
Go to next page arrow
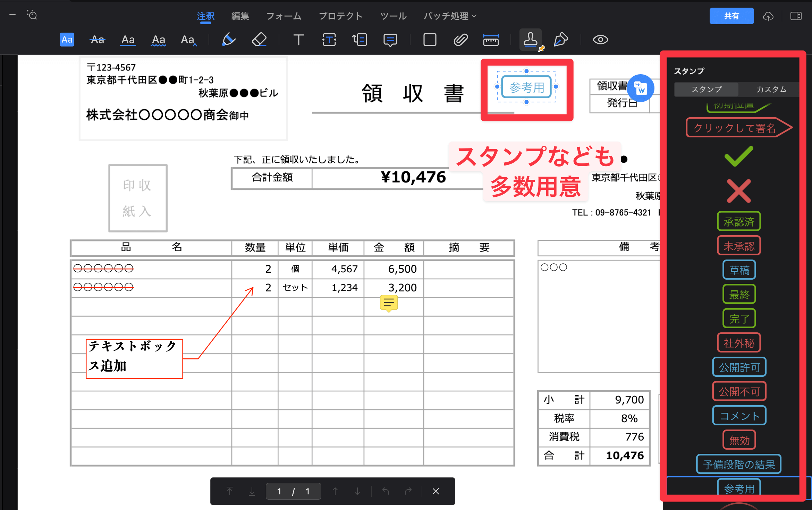pyautogui.click(x=357, y=491)
